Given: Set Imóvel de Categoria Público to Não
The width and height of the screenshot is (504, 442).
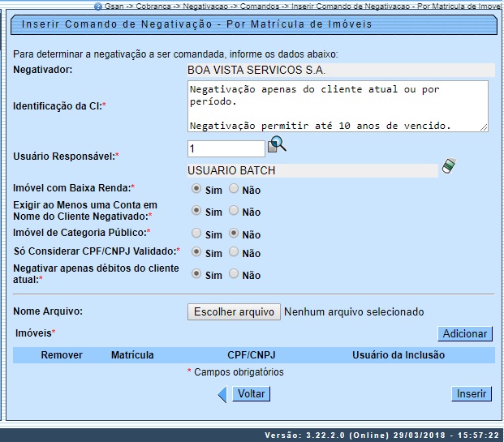Looking at the screenshot, I should (x=234, y=234).
